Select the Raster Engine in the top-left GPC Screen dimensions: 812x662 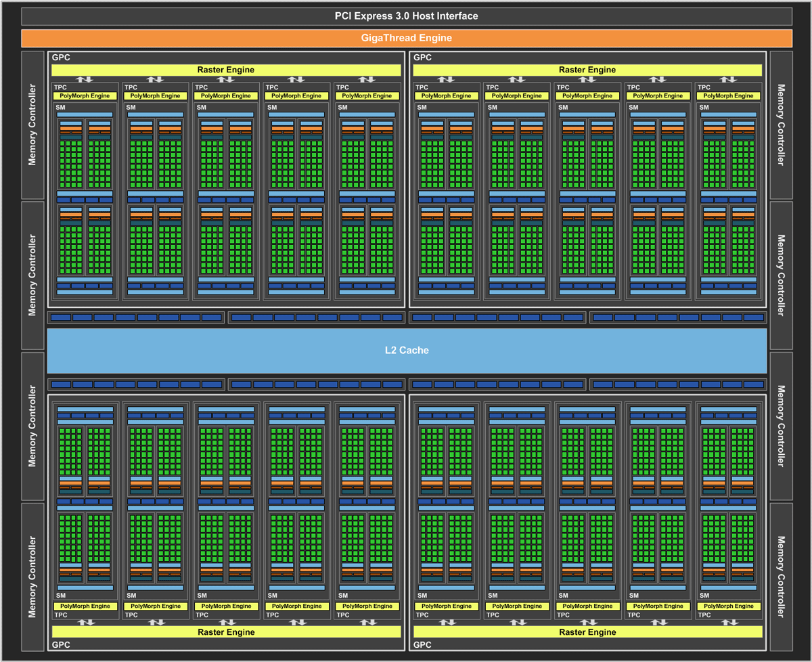(226, 70)
